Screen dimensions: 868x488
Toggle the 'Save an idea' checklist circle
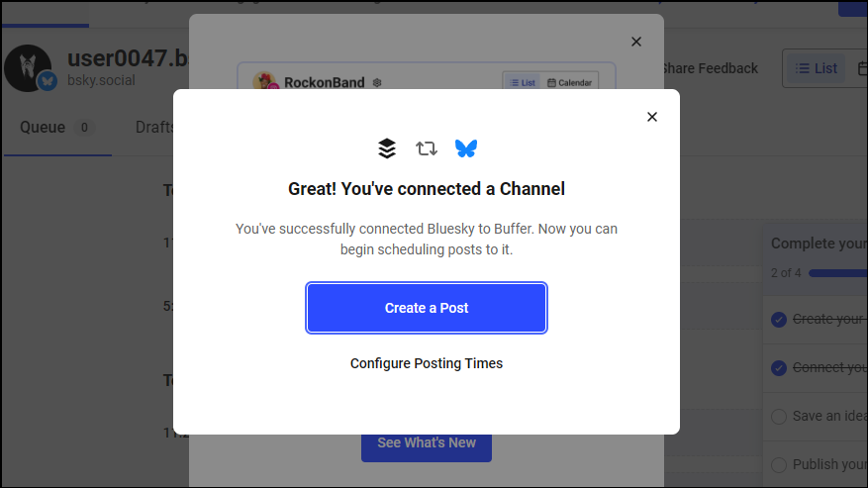click(779, 417)
